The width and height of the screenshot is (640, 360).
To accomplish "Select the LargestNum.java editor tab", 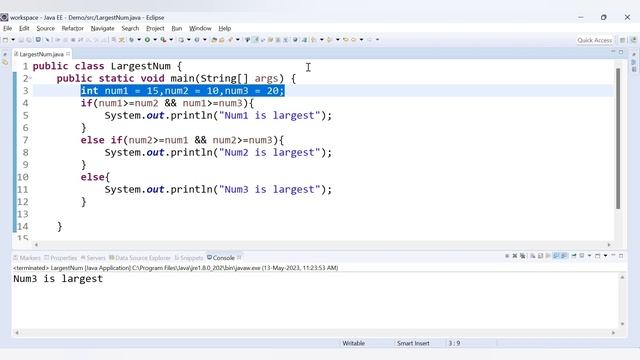I will click(41, 54).
